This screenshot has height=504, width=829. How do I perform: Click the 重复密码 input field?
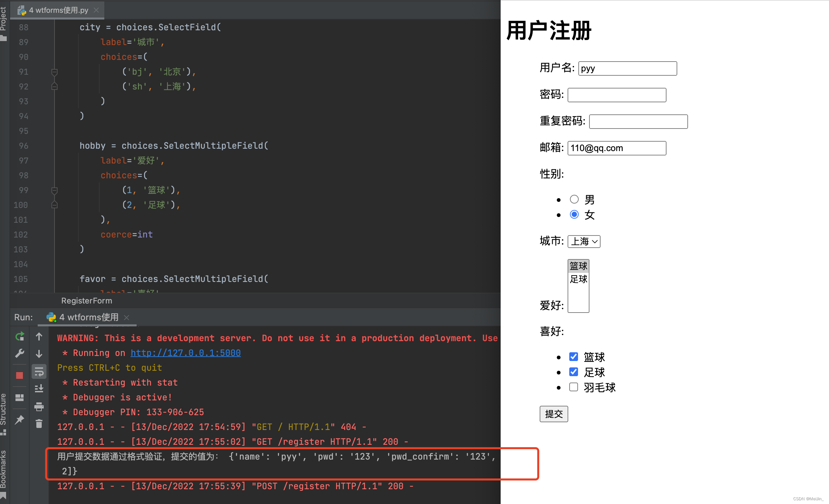[x=638, y=121]
